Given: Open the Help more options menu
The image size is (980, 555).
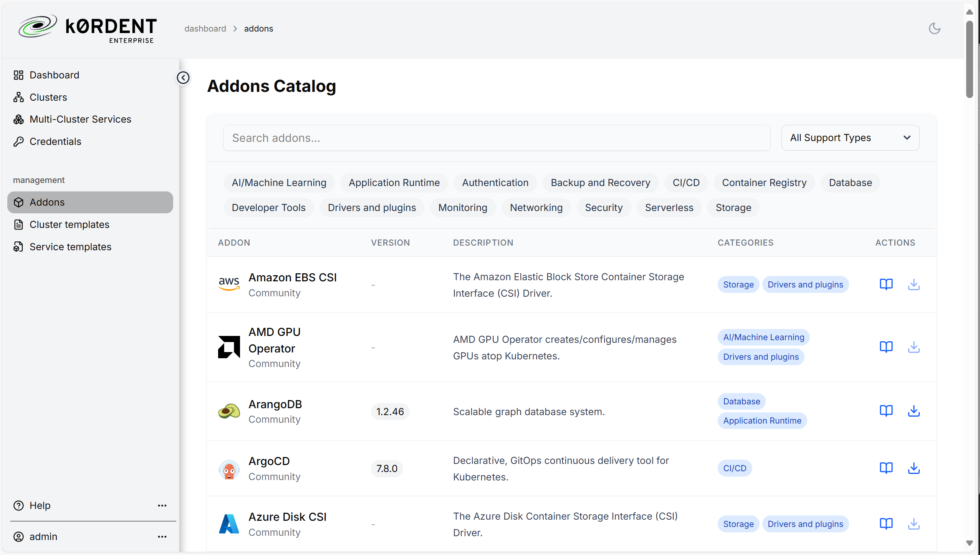Looking at the screenshot, I should click(x=162, y=505).
